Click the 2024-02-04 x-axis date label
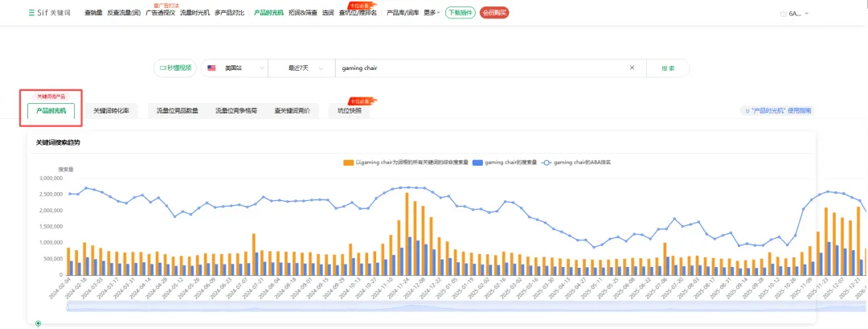This screenshot has height=329, width=868. click(x=59, y=287)
